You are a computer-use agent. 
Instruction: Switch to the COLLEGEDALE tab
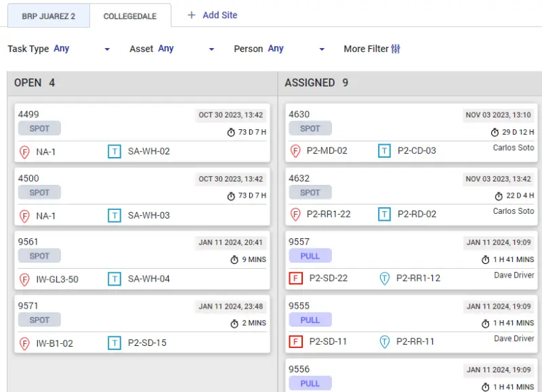click(x=130, y=16)
